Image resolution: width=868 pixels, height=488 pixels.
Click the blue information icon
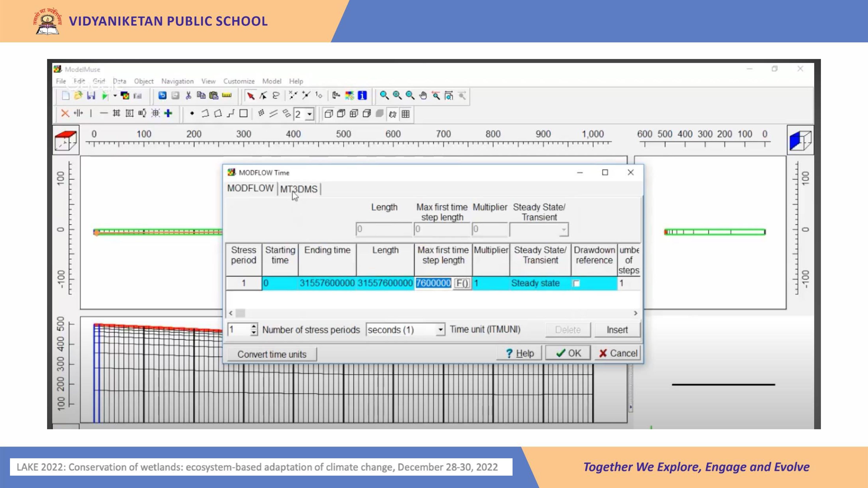(x=362, y=96)
